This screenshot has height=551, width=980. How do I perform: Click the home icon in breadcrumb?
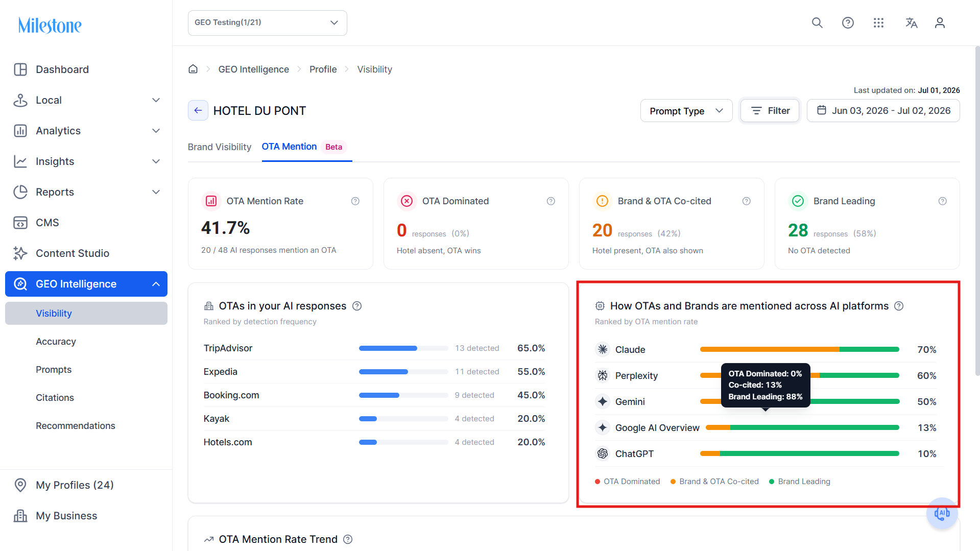193,69
